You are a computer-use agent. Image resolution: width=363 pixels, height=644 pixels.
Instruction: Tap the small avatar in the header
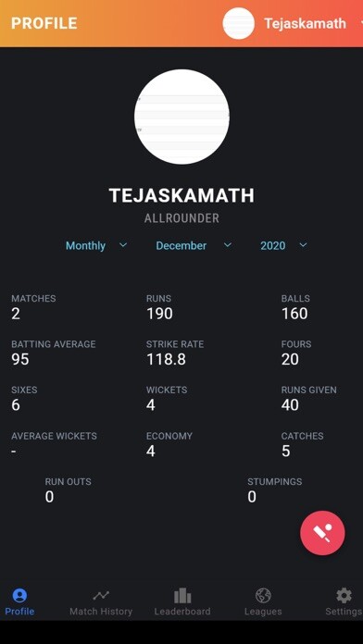[x=238, y=23]
